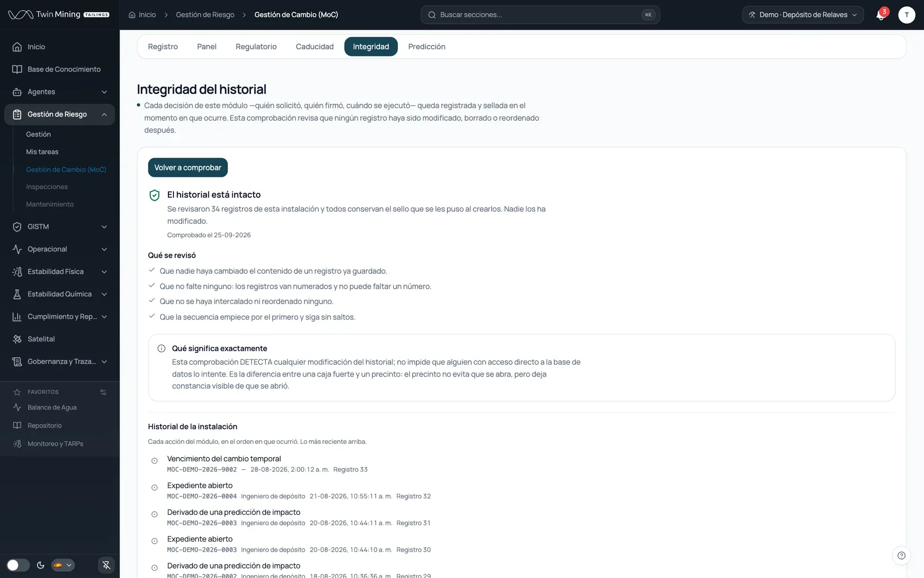Go to Gestión de Riesgo breadcrumb link
The width and height of the screenshot is (924, 578).
(205, 15)
